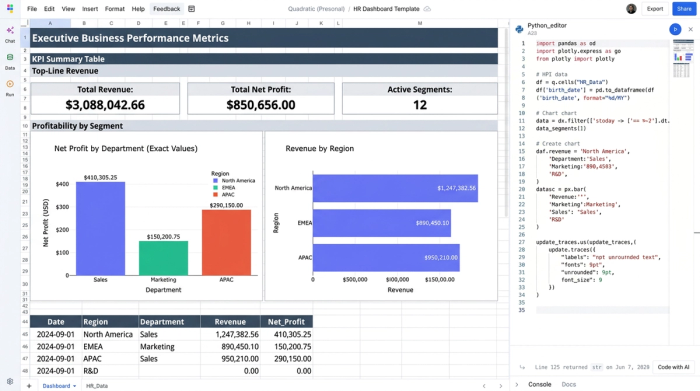Open the Chat sidebar panel
Image resolution: width=700 pixels, height=391 pixels.
[10, 34]
